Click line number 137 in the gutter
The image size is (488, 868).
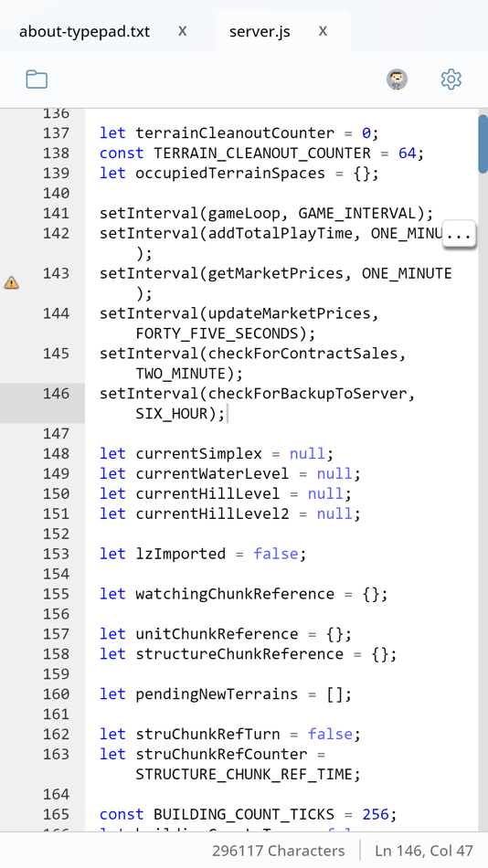(56, 132)
